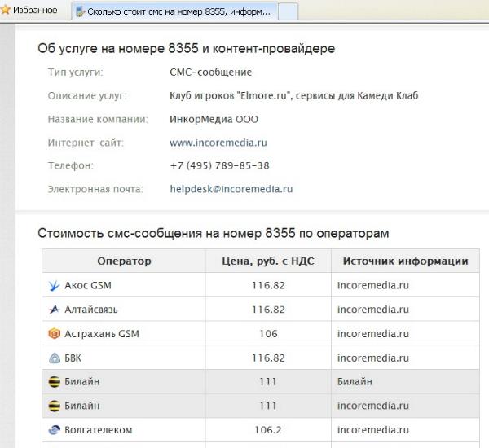The width and height of the screenshot is (489, 448).
Task: Open a new blank tab
Action: tap(288, 12)
